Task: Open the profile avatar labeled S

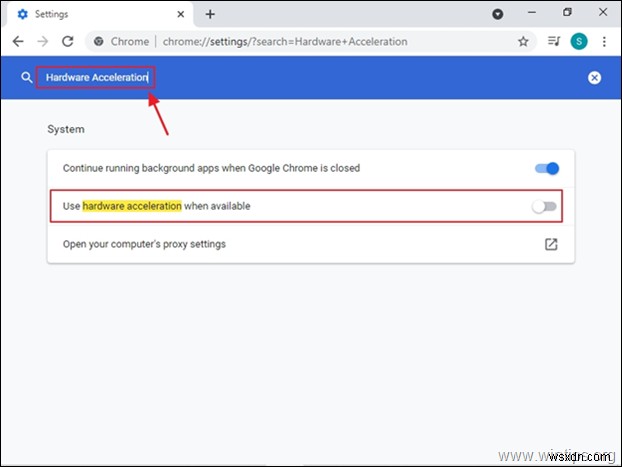Action: [579, 41]
